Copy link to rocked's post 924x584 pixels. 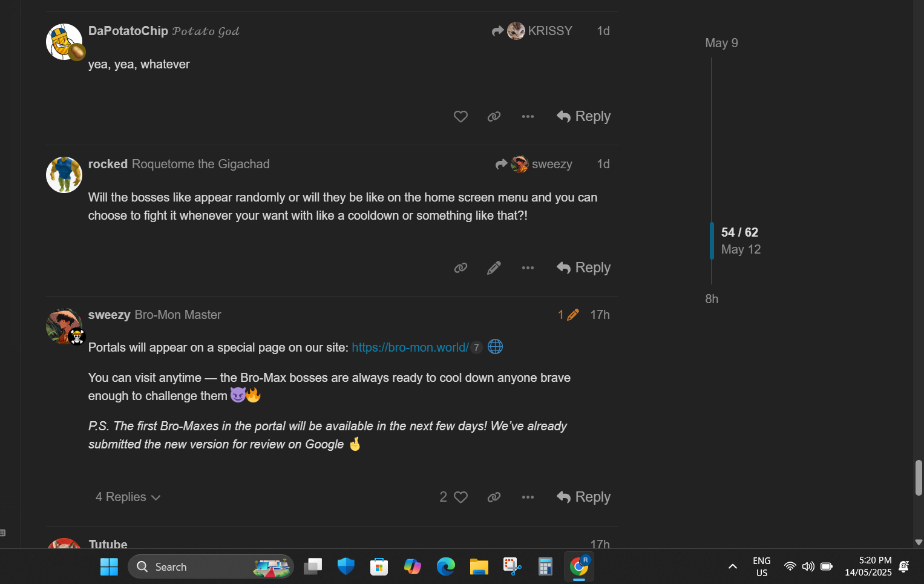tap(460, 267)
